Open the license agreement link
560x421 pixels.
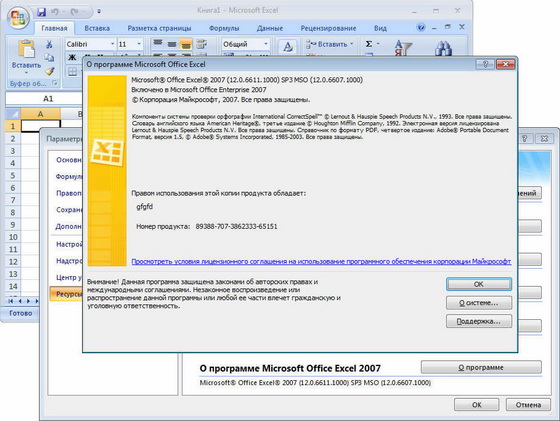point(321,261)
